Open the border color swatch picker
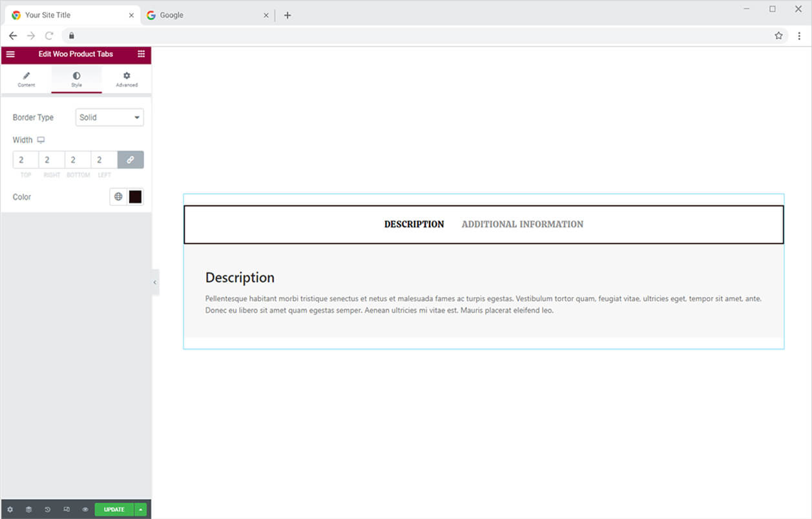The image size is (812, 519). [135, 197]
